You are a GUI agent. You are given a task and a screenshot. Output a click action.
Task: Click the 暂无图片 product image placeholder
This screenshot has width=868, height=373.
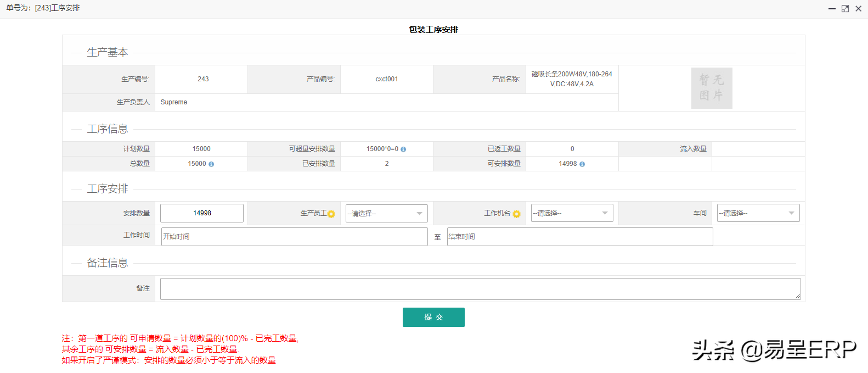click(x=712, y=88)
